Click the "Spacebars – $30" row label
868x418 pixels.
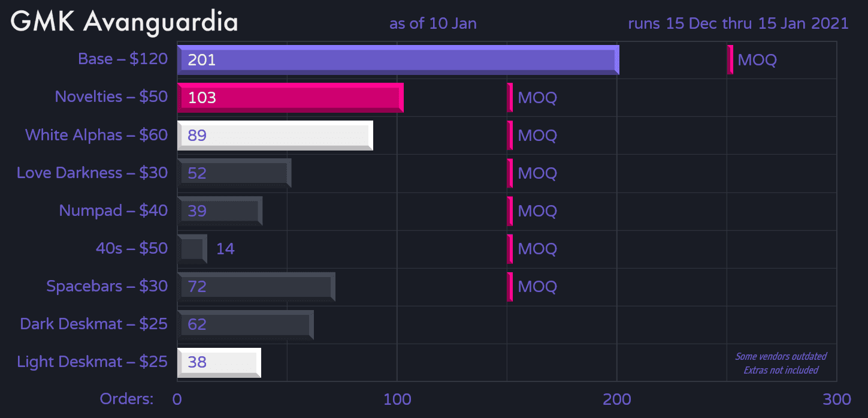107,286
